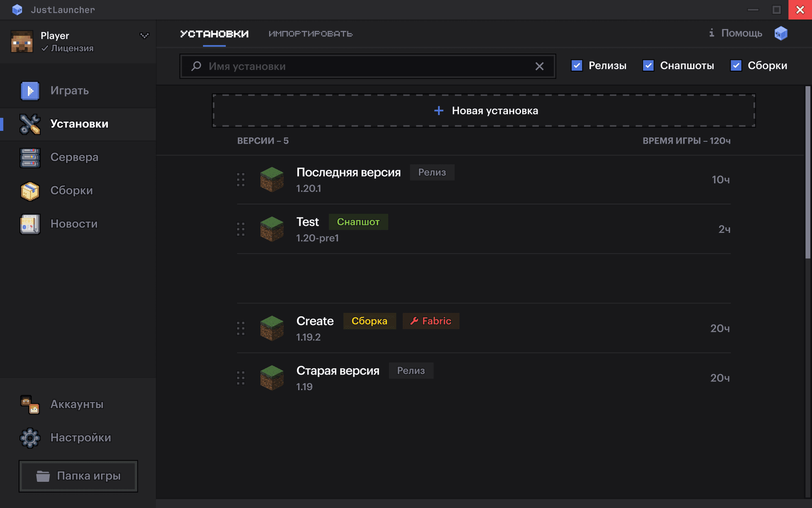Uncheck the Сборки filter

pos(736,66)
